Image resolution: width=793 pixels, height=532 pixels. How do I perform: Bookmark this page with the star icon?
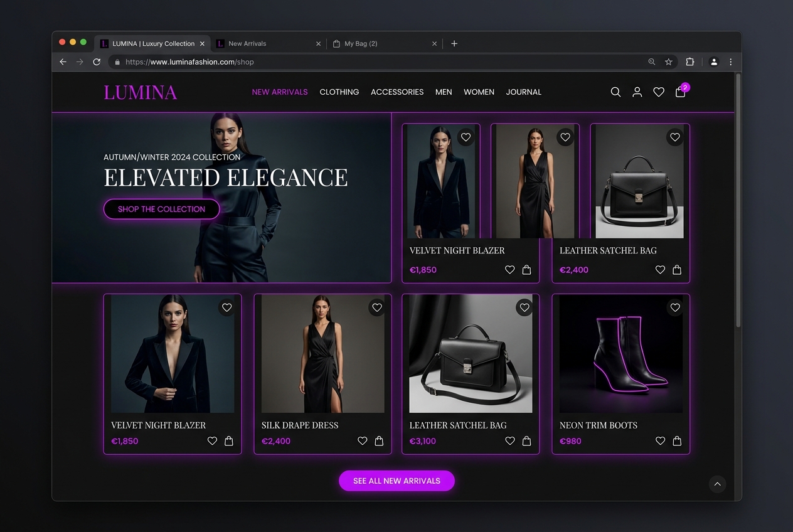pos(669,61)
